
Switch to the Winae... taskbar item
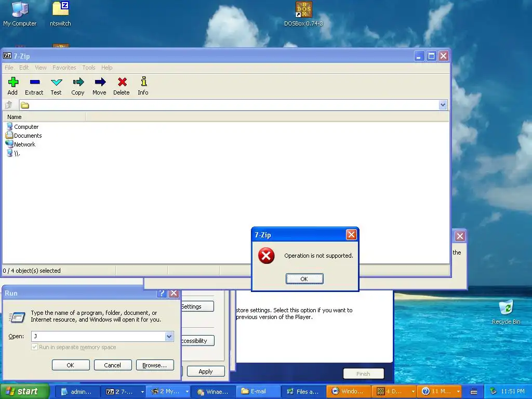coord(214,392)
